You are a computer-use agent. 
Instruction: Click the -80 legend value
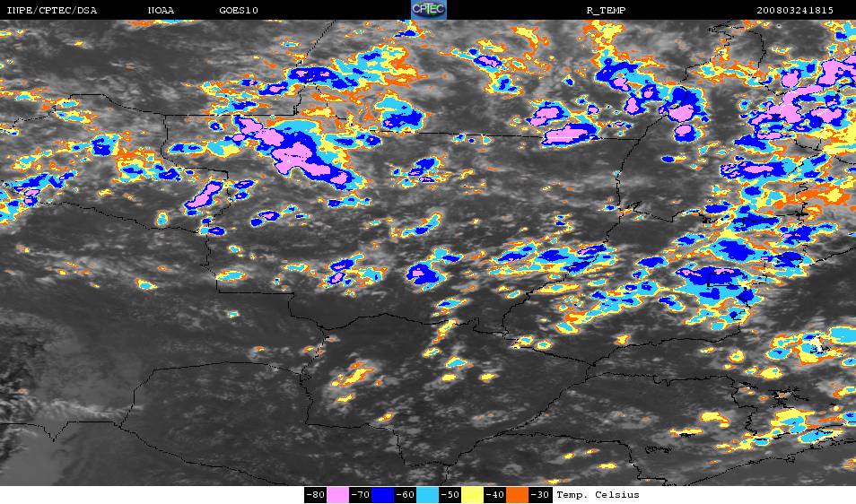[316, 495]
